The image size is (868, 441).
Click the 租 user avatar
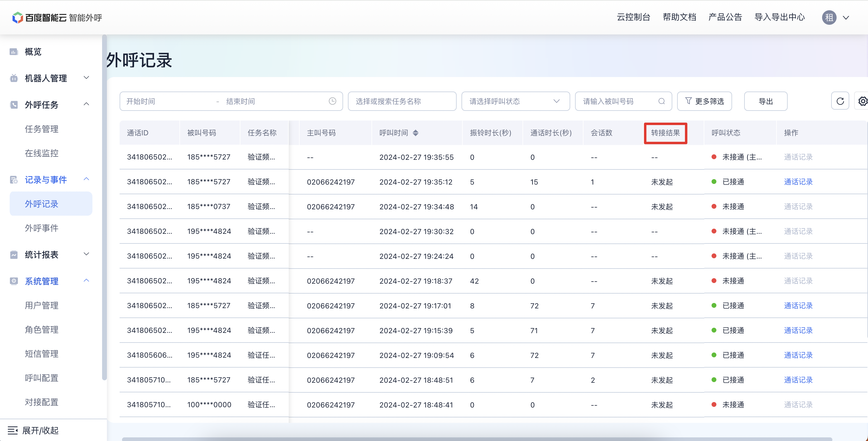(829, 18)
